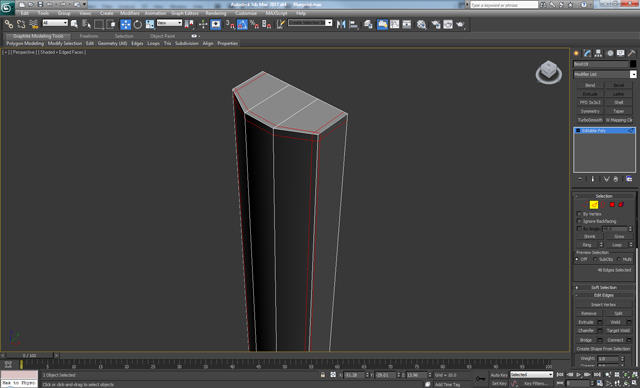640x388 pixels.
Task: Select Element sub-object level
Action: pyautogui.click(x=621, y=204)
